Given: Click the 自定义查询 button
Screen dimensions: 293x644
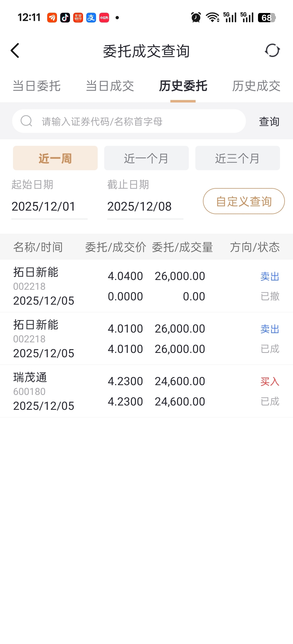Looking at the screenshot, I should [x=244, y=201].
